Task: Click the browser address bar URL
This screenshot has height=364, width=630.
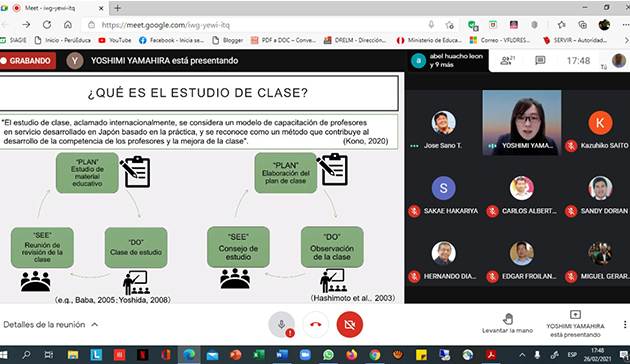Action: pyautogui.click(x=166, y=25)
